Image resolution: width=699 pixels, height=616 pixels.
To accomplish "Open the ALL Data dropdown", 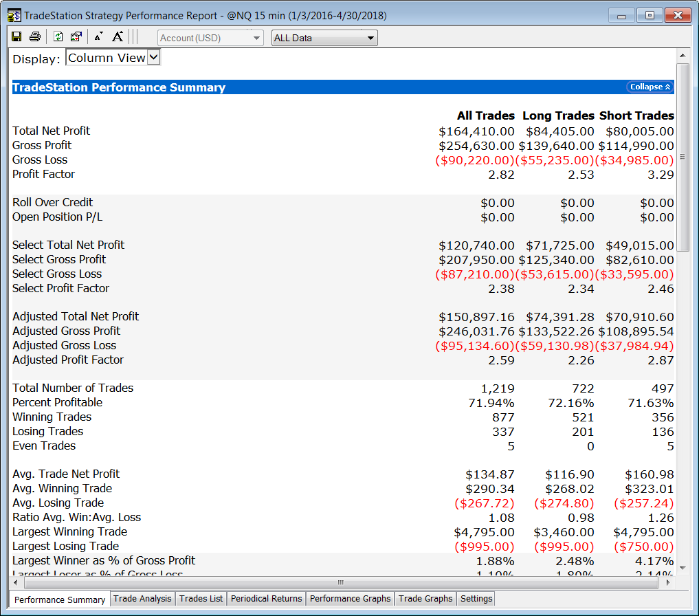I will click(x=324, y=38).
